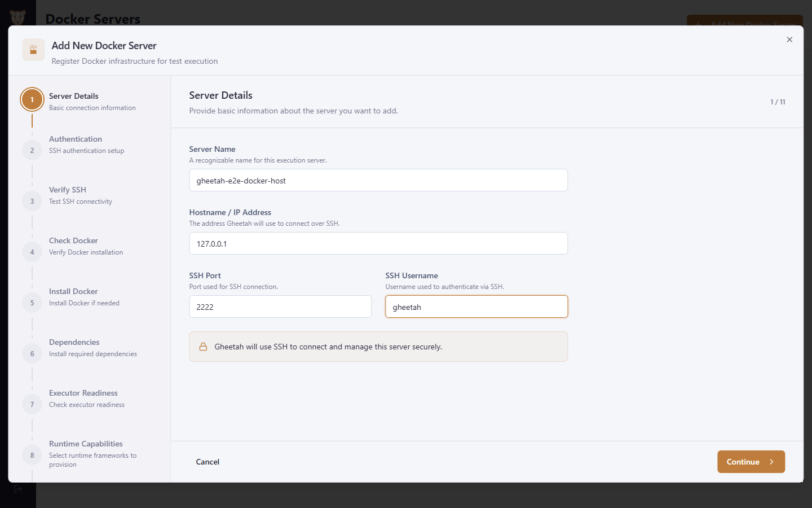
Task: Select step 6 Dependencies number circle
Action: pos(32,353)
